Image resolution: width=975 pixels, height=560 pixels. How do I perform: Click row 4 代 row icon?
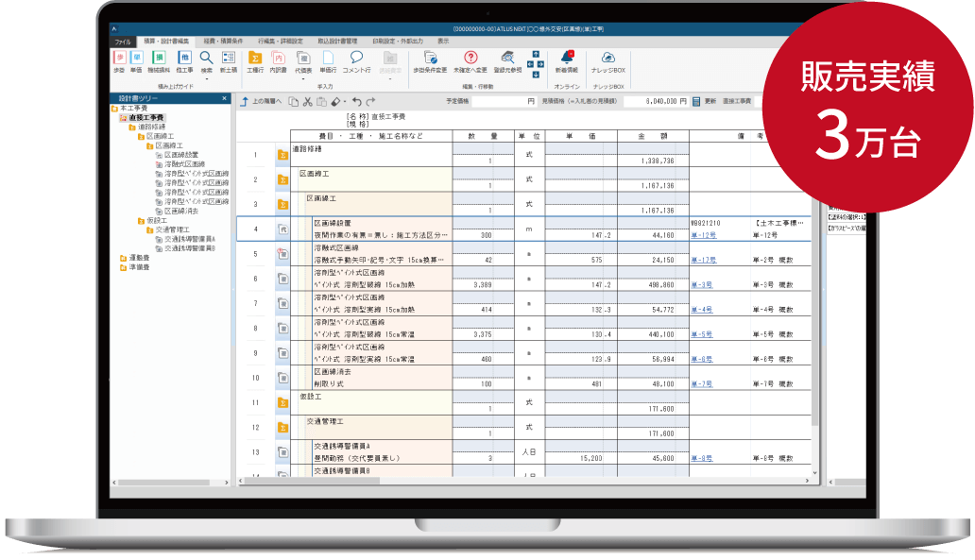point(282,229)
